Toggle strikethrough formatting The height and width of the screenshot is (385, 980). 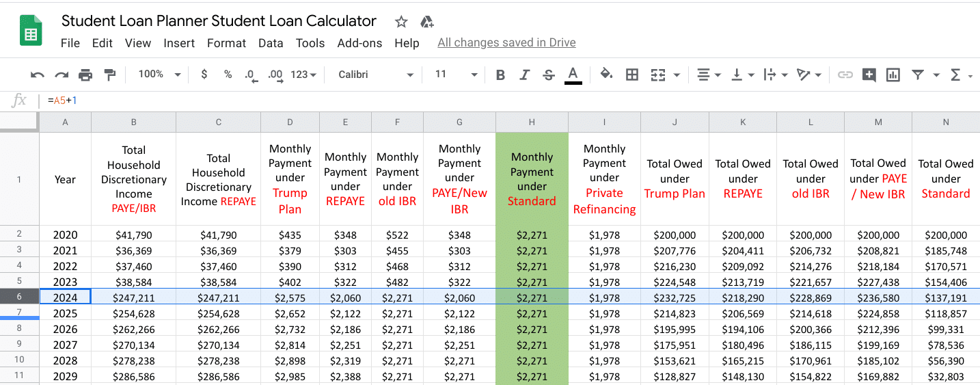tap(548, 75)
